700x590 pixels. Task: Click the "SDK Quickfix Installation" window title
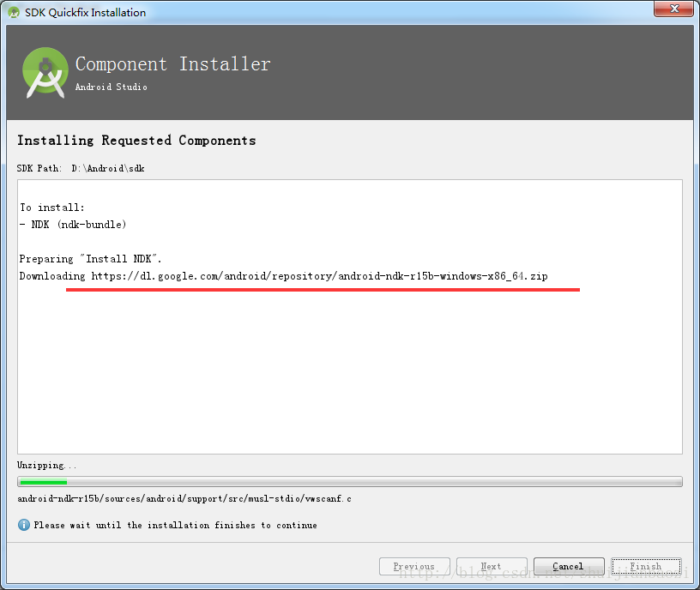pyautogui.click(x=85, y=13)
